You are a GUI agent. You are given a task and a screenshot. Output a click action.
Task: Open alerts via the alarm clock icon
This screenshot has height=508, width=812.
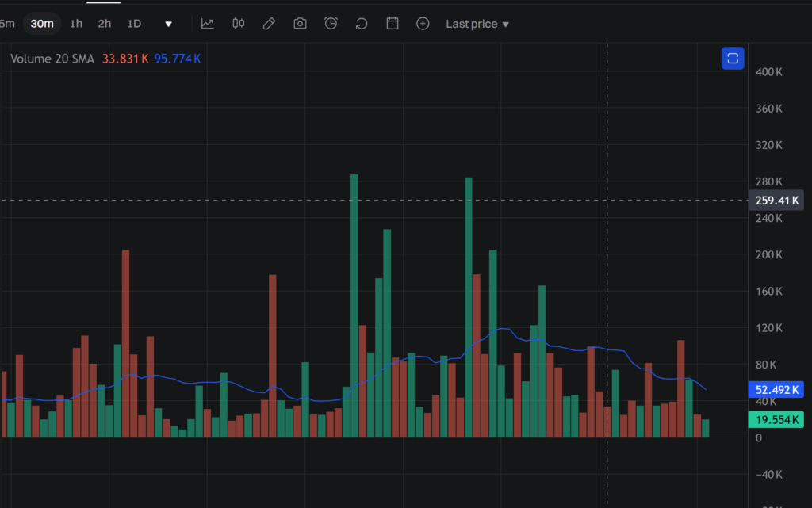click(331, 24)
